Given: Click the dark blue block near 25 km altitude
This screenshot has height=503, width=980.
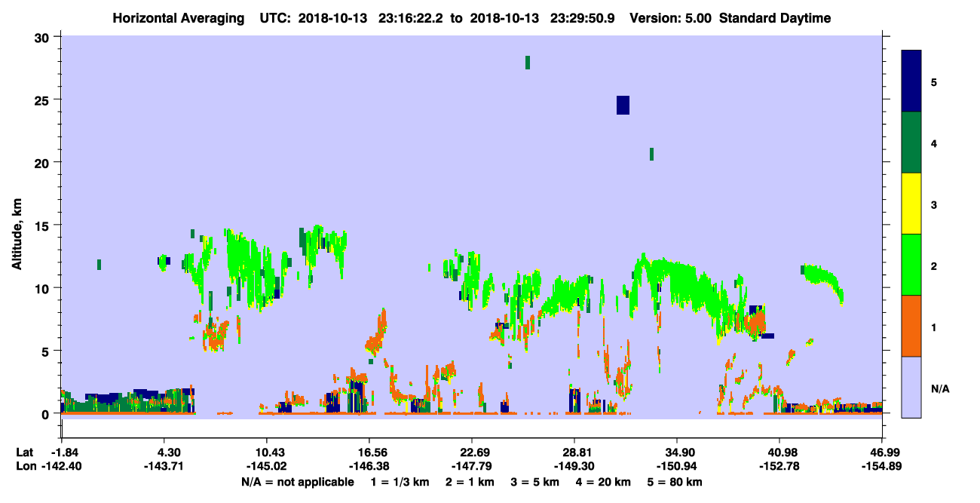Looking at the screenshot, I should point(623,105).
